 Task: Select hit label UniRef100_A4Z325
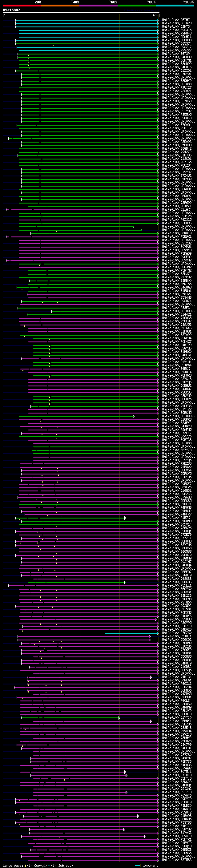176,220
